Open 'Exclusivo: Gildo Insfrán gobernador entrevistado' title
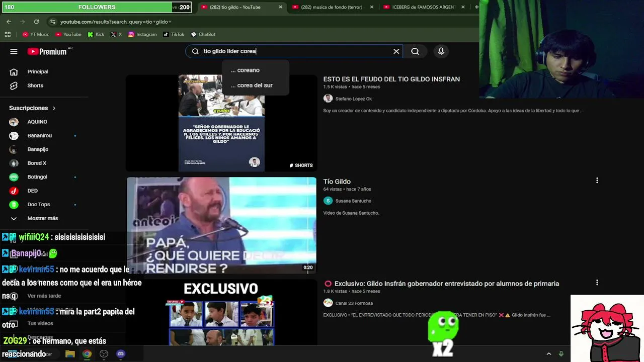The width and height of the screenshot is (644, 362). 447,284
